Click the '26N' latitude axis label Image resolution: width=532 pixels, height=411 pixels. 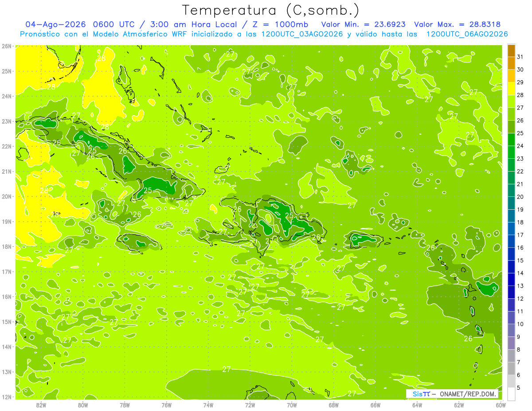[7, 46]
